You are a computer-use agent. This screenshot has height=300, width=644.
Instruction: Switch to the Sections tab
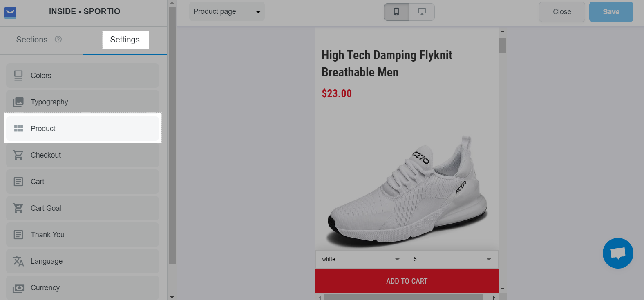32,40
